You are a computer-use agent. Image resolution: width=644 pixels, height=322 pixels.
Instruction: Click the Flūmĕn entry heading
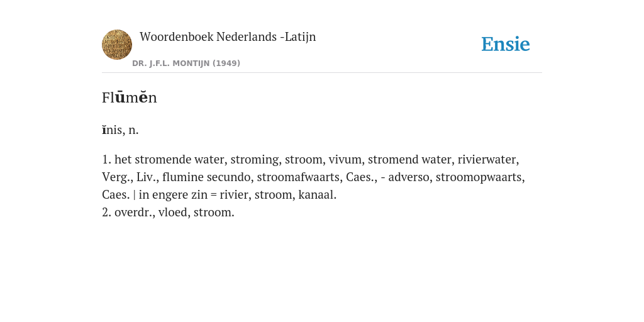point(130,97)
